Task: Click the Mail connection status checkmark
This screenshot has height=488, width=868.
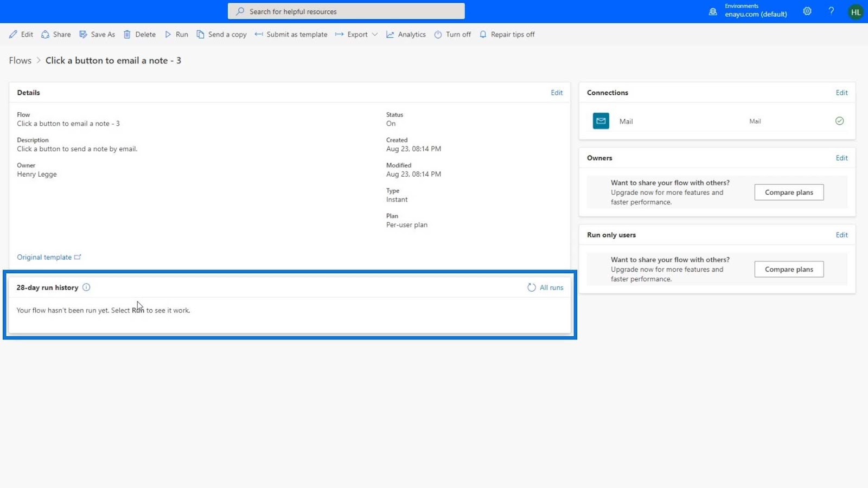Action: [839, 121]
